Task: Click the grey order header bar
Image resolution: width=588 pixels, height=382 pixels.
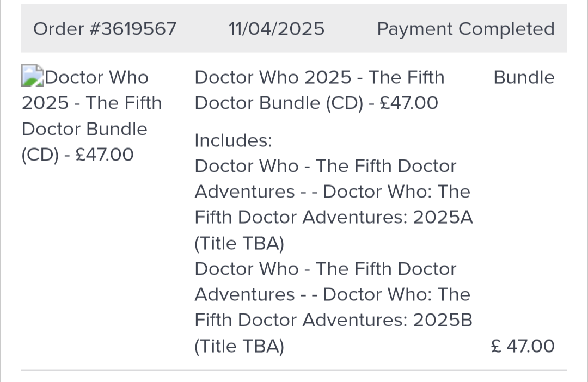Action: coord(294,28)
